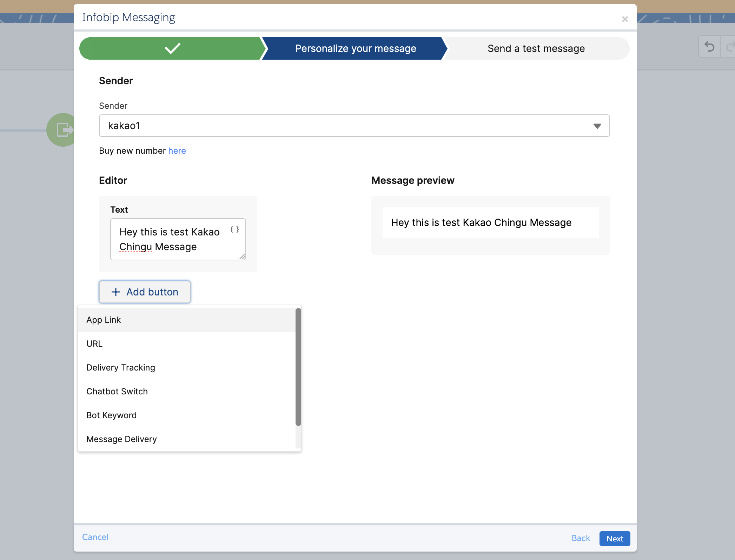Choose App Link button type

[187, 320]
